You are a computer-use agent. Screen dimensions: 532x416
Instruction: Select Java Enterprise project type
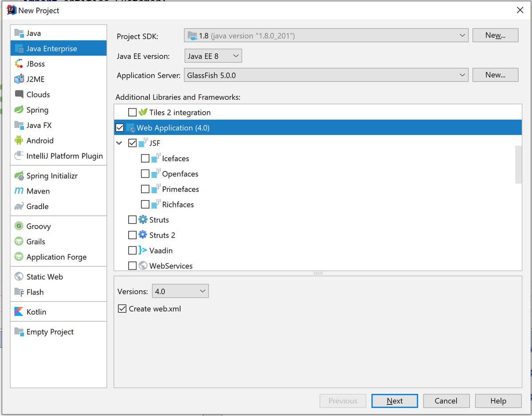pyautogui.click(x=59, y=48)
